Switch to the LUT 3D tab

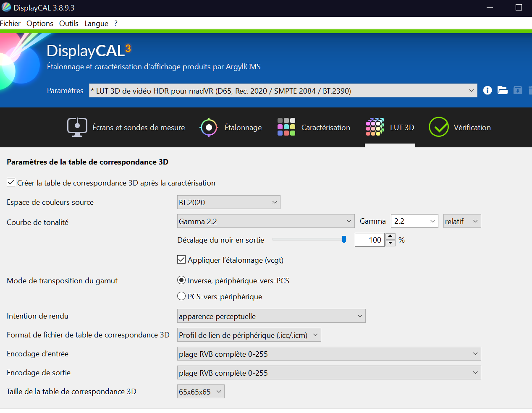390,127
